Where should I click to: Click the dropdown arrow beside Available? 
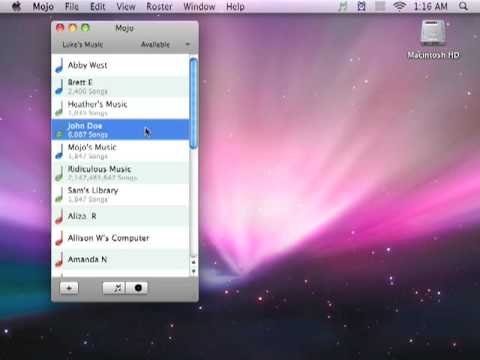(x=187, y=44)
